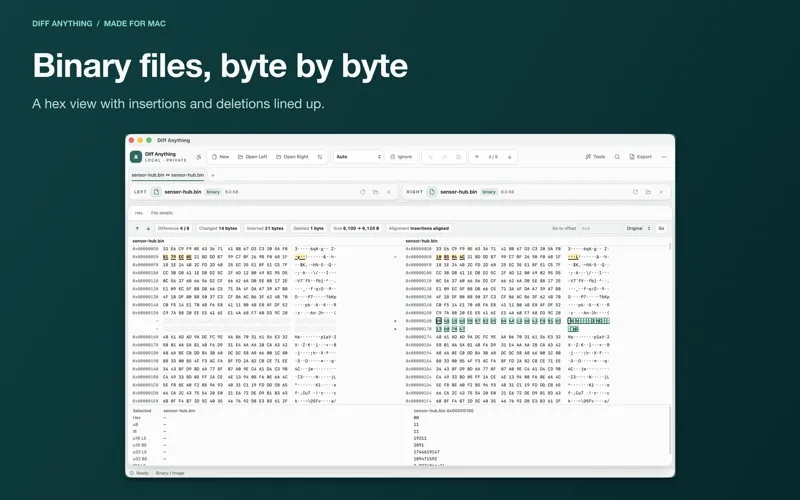The width and height of the screenshot is (800, 500).
Task: Click the u32 LE value 1746619147
Action: (x=427, y=452)
